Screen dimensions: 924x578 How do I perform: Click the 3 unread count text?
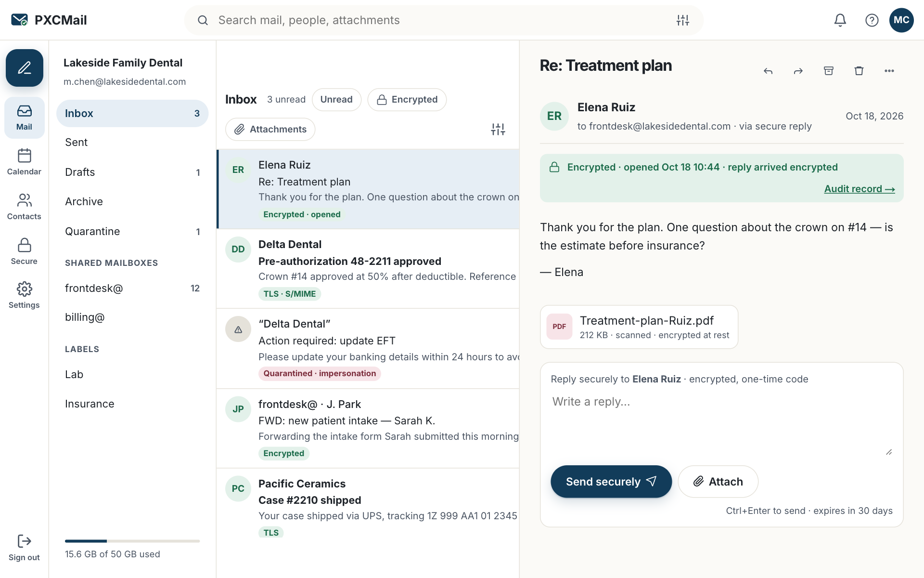click(286, 100)
